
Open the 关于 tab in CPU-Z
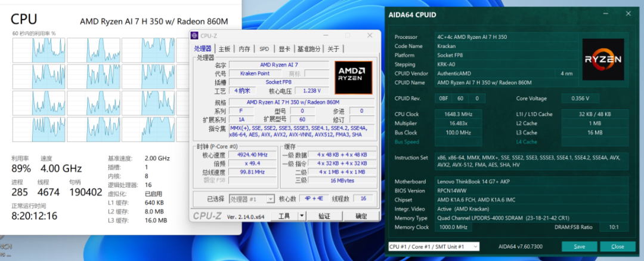pyautogui.click(x=333, y=49)
